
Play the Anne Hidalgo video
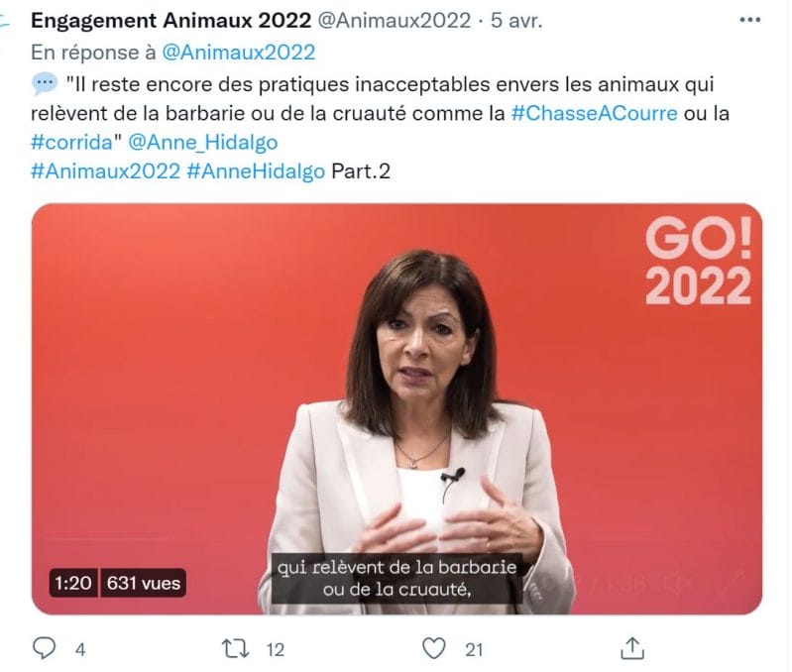(x=396, y=408)
